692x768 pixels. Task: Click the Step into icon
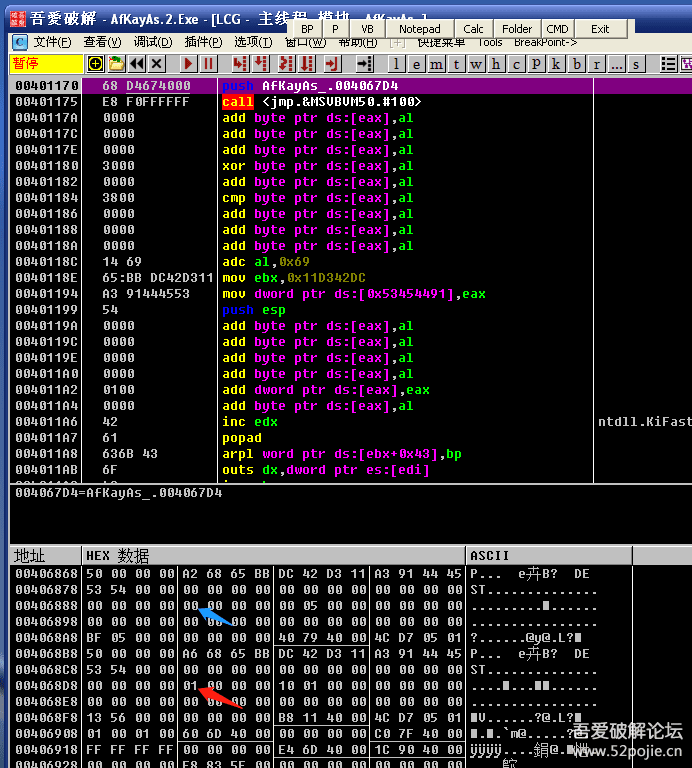pos(240,64)
